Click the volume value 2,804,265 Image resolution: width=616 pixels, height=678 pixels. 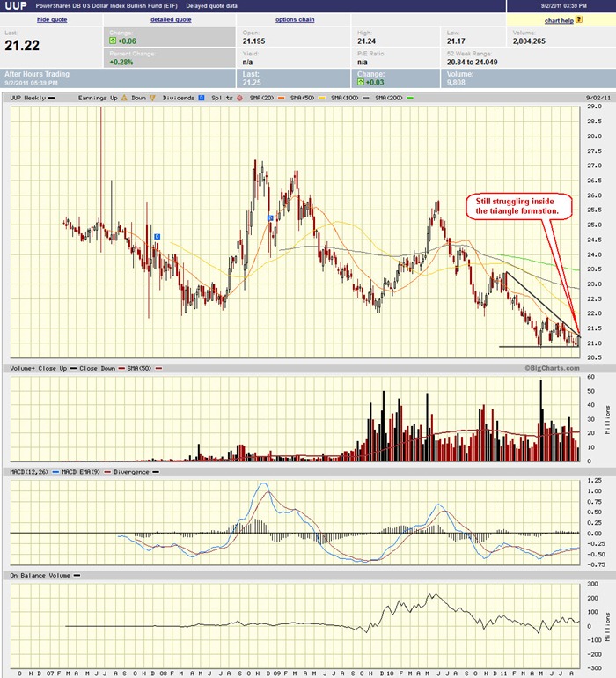(x=529, y=41)
